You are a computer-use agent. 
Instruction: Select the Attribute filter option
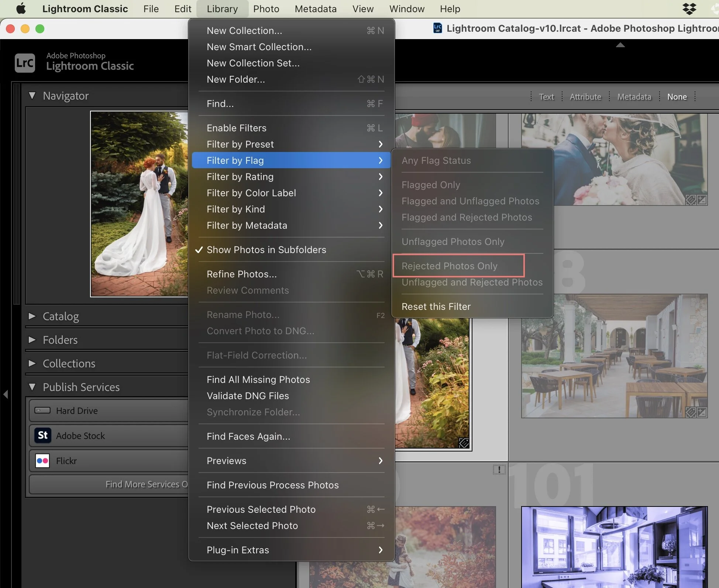[x=585, y=97]
